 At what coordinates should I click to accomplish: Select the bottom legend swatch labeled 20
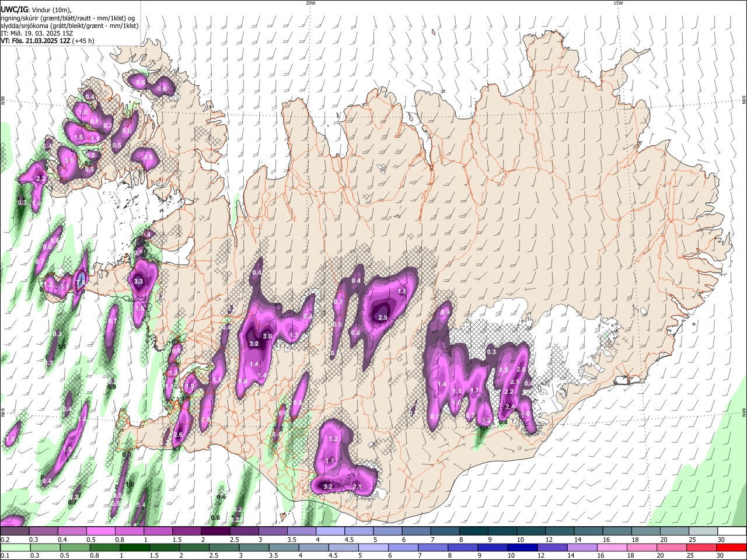(x=671, y=547)
